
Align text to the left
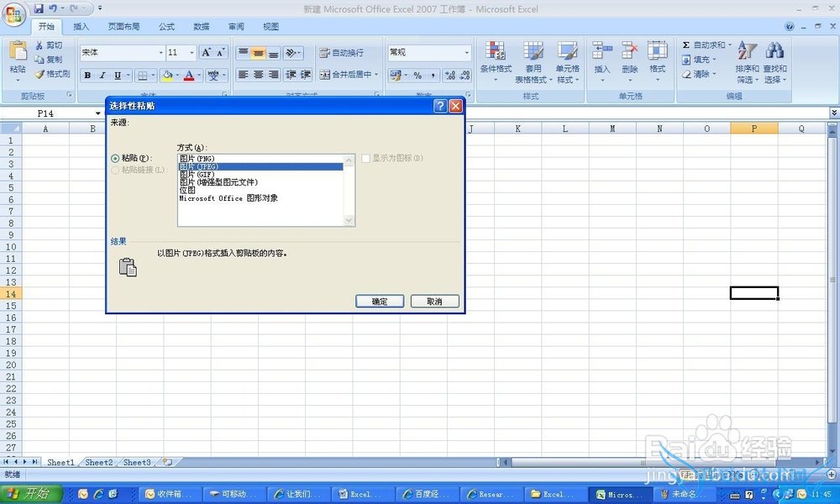244,75
